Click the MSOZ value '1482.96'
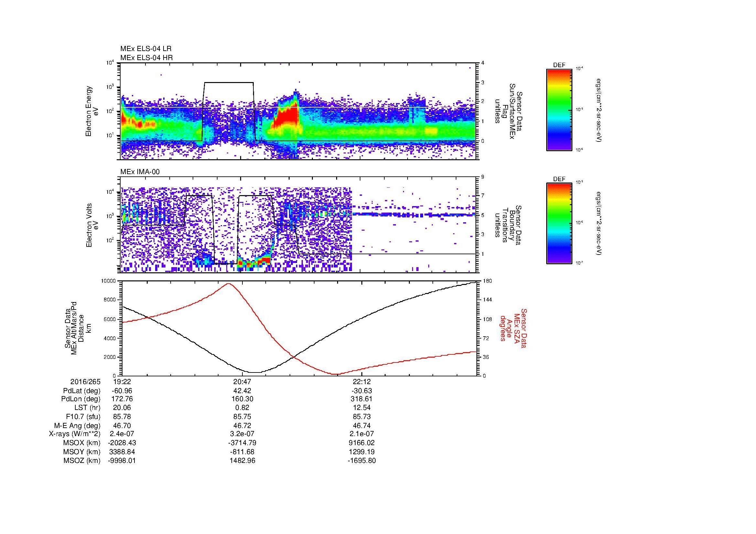 [242, 461]
